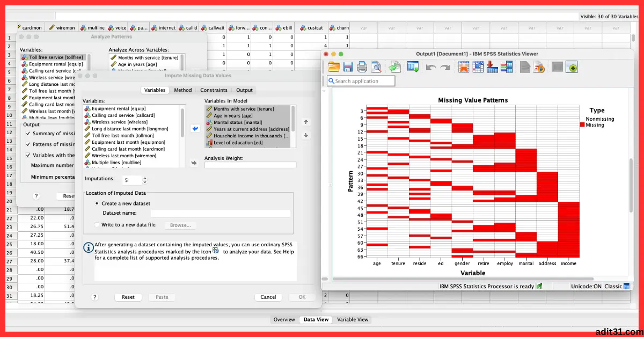Click the Variables info icon with colored bars

pyautogui.click(x=506, y=67)
